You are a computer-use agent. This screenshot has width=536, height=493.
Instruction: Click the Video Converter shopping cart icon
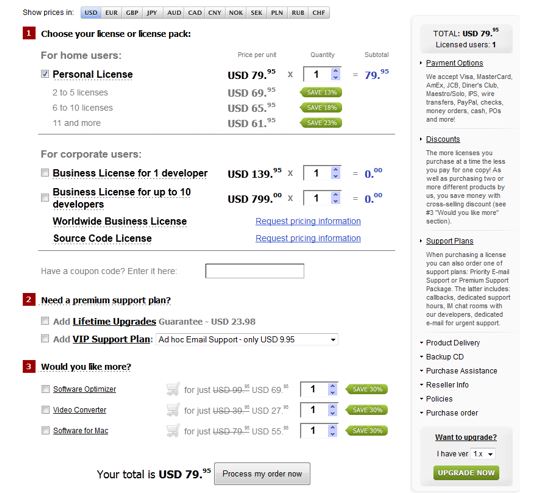[173, 410]
